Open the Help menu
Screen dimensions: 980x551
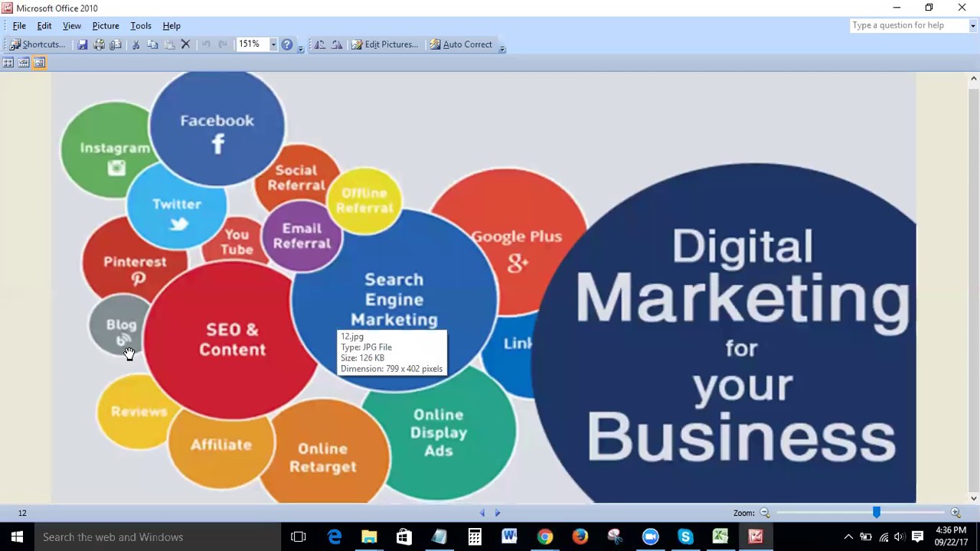pos(171,26)
